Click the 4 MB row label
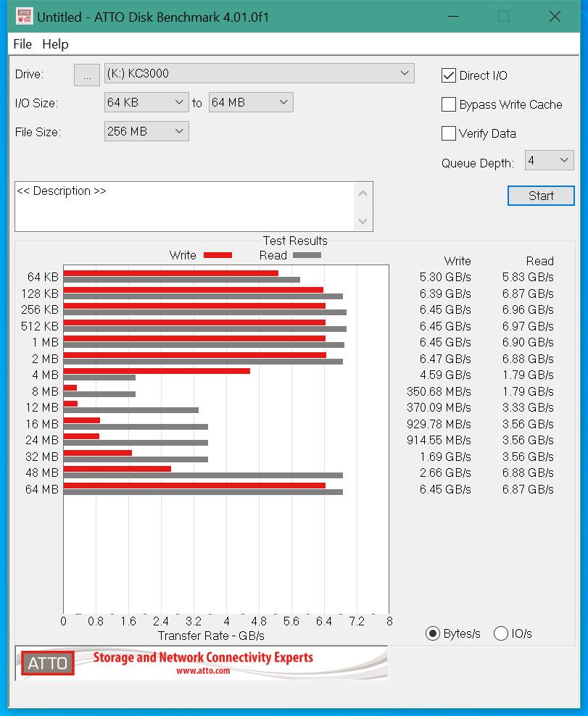Screen dimensions: 588x716 click(45, 375)
